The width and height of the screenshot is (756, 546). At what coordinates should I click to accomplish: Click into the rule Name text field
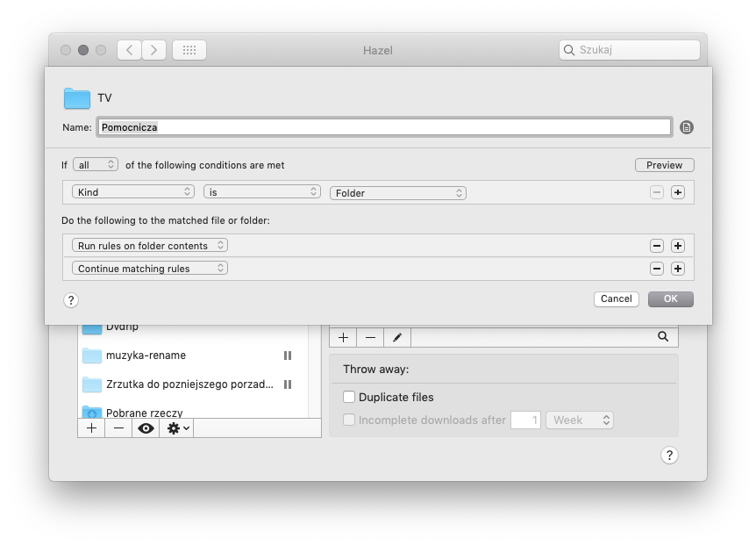point(384,127)
